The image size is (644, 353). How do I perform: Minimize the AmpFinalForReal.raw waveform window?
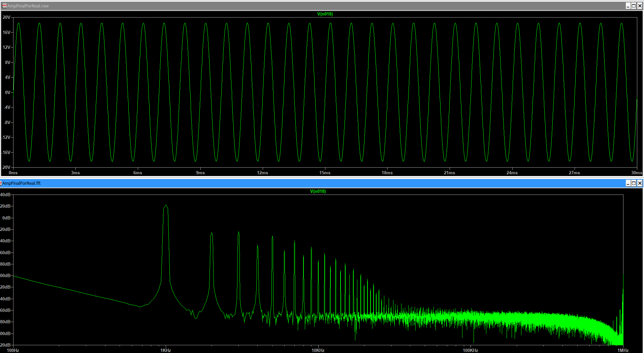[628, 6]
